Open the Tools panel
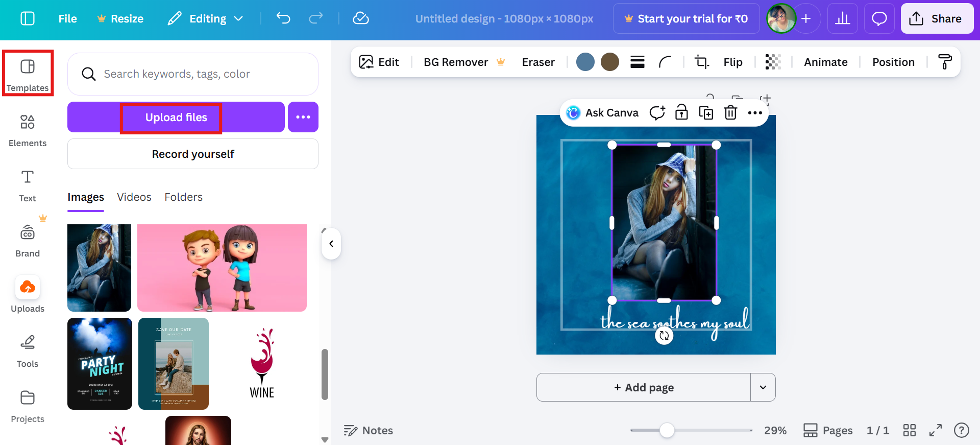 click(28, 351)
